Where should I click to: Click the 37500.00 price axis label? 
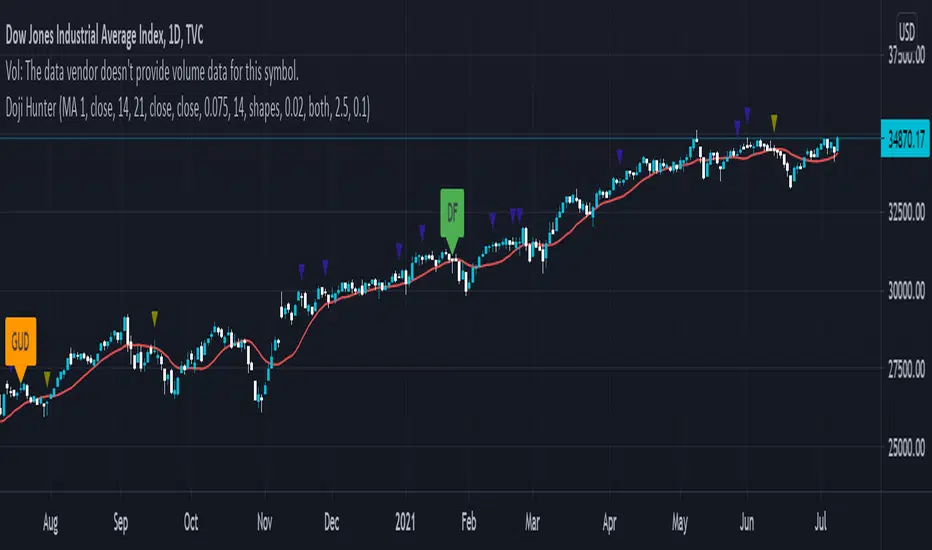pos(906,55)
